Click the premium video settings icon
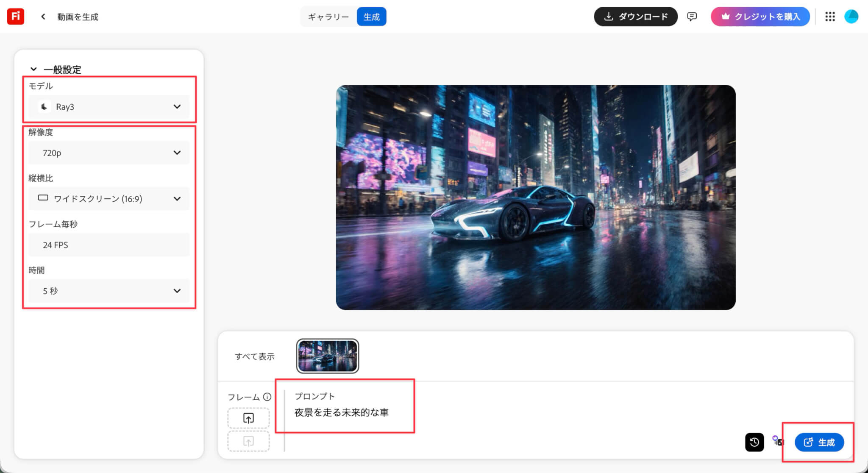This screenshot has width=868, height=473. [x=777, y=441]
